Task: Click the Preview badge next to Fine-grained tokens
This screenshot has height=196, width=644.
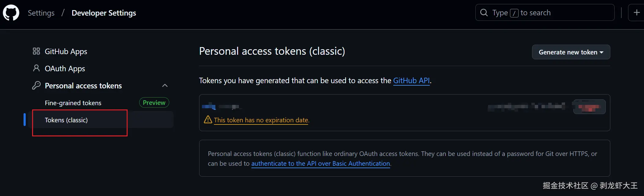Action: click(x=154, y=102)
